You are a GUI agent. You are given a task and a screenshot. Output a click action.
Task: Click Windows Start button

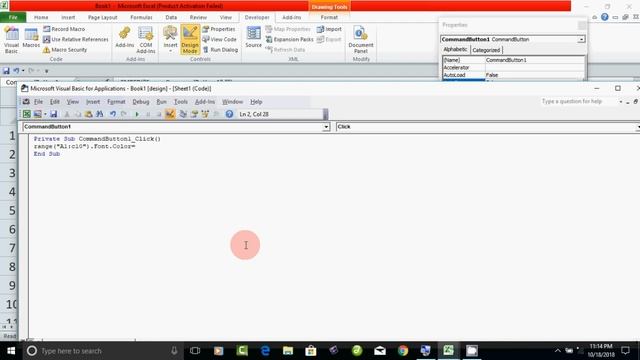coord(11,351)
